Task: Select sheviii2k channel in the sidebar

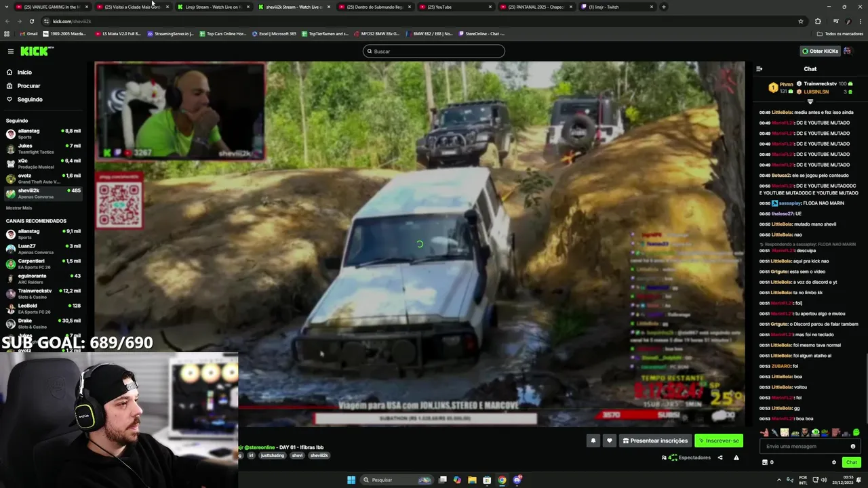Action: pyautogui.click(x=43, y=193)
